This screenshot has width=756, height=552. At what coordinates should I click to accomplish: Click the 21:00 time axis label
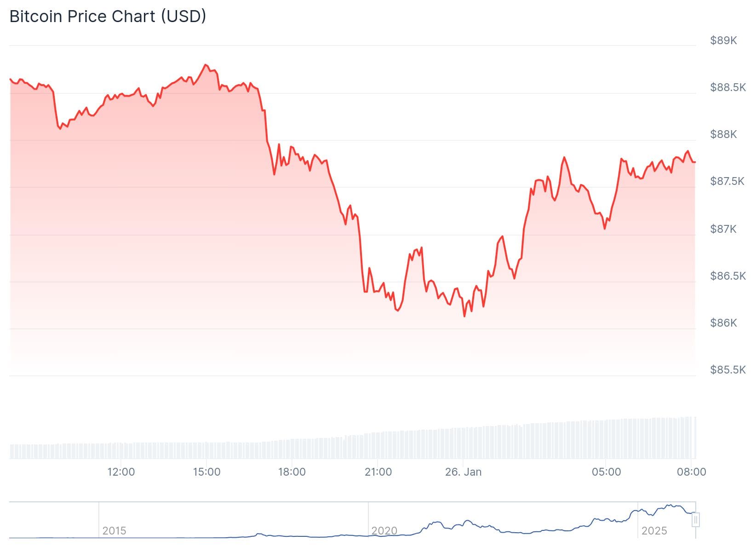(378, 472)
